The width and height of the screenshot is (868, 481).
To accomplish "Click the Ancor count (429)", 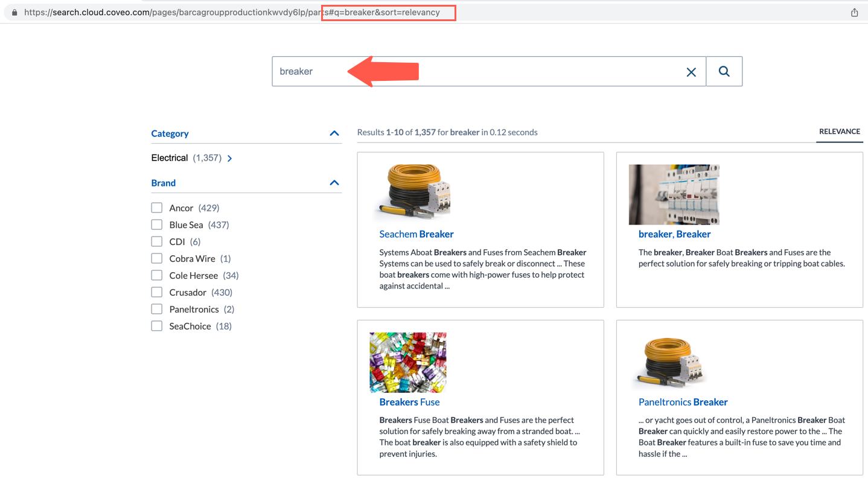I will click(x=209, y=208).
